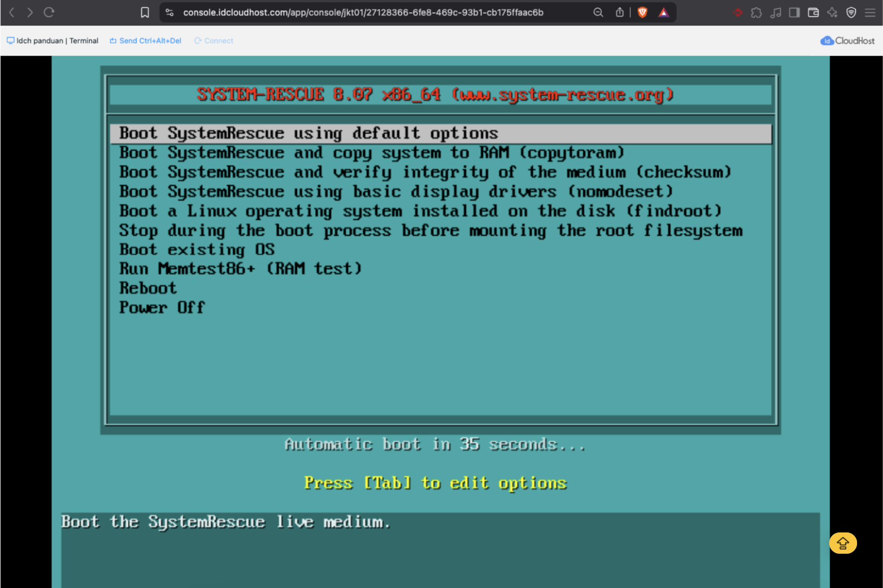This screenshot has height=588, width=883.
Task: Select the basic display drivers (nomodeset) entry
Action: pos(441,192)
